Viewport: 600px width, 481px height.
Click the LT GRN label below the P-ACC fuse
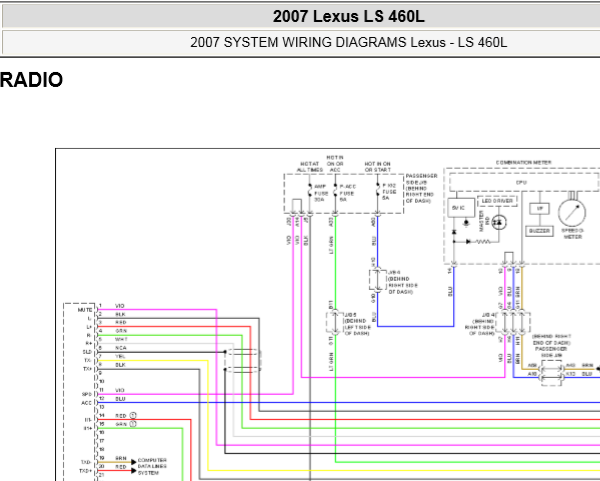click(x=331, y=245)
